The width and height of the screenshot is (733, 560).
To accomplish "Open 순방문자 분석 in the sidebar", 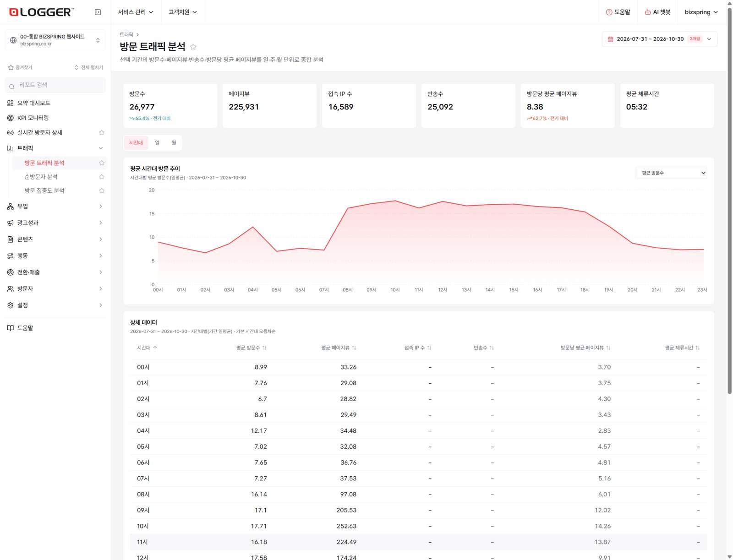I will coord(41,177).
